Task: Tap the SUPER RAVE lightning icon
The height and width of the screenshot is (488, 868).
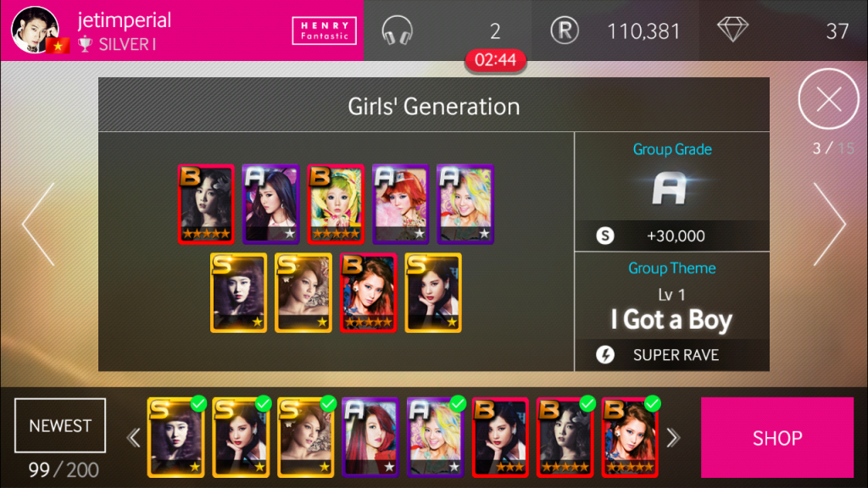Action: tap(605, 354)
